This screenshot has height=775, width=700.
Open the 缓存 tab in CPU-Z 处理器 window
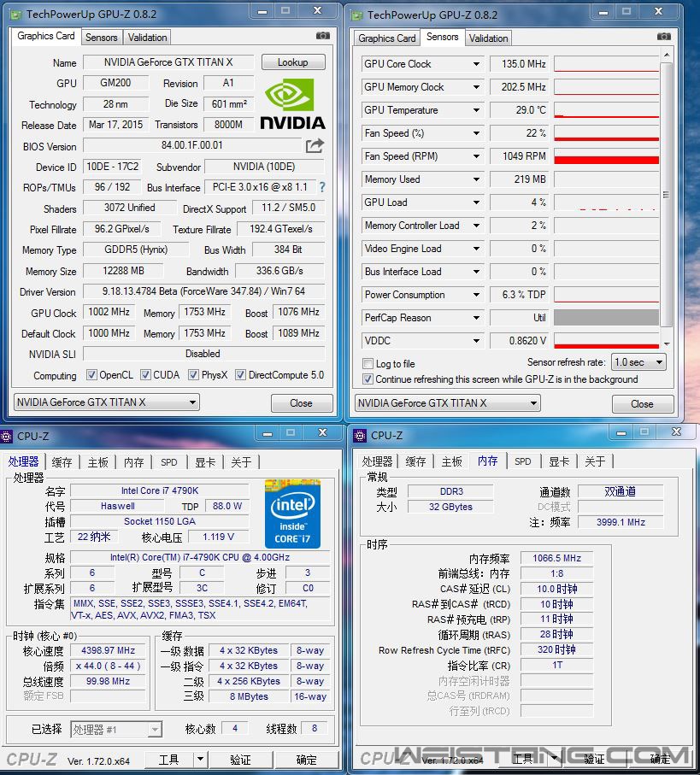pyautogui.click(x=62, y=462)
